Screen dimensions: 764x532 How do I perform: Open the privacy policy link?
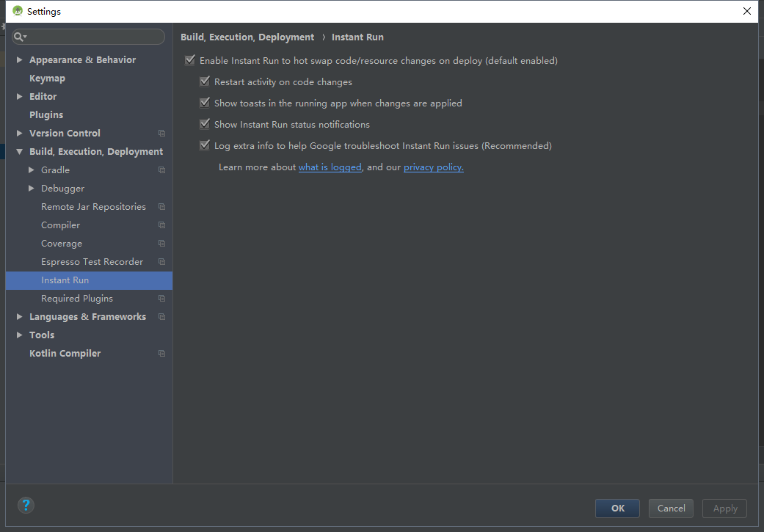pos(433,167)
